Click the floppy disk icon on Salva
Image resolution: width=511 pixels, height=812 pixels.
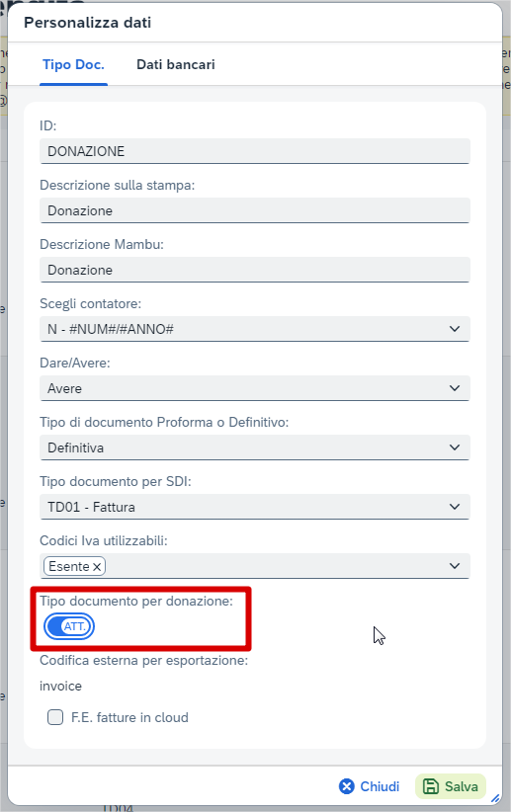click(x=431, y=786)
